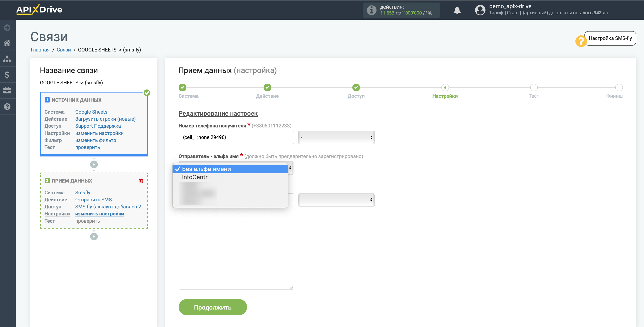The height and width of the screenshot is (327, 644).
Task: Click actions counter 11'653 из 1'000'000
Action: click(406, 13)
